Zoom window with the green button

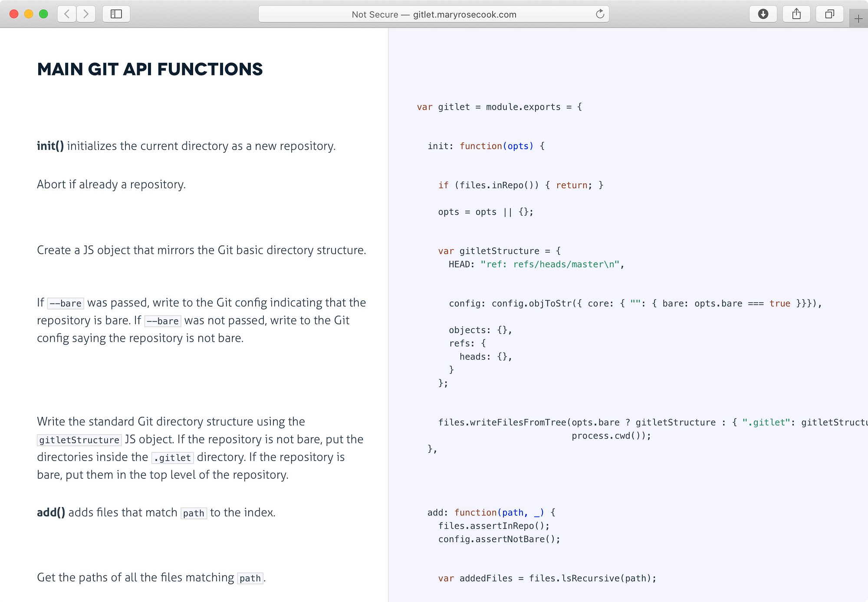click(x=43, y=14)
